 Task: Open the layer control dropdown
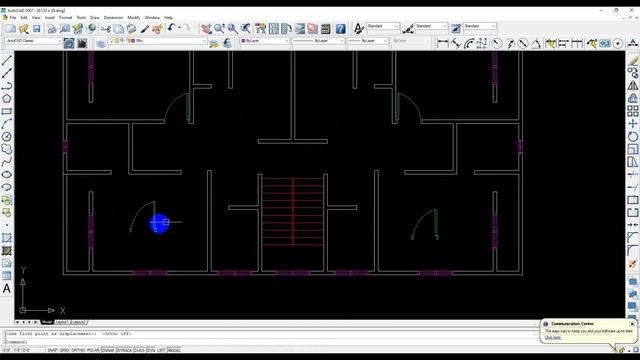[158, 41]
